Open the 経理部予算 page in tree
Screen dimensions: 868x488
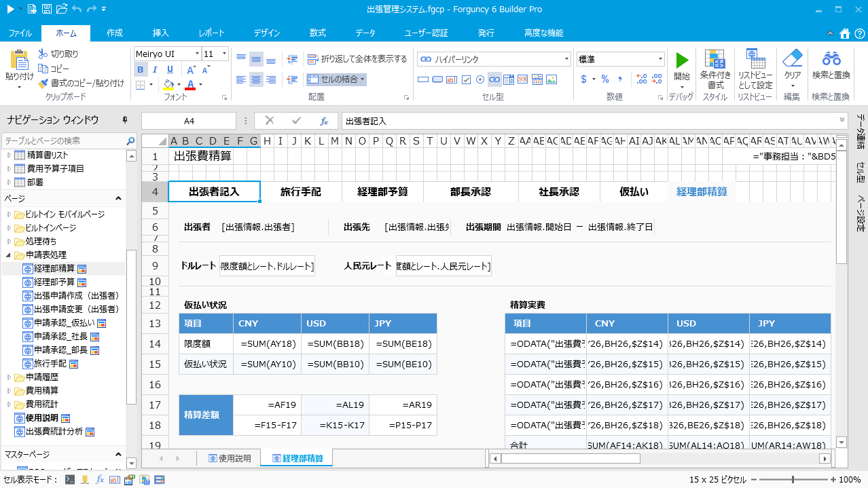54,282
